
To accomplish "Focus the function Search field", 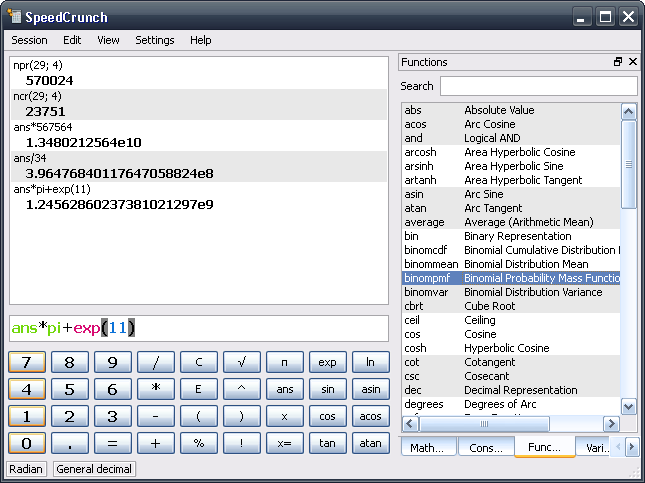I will click(x=538, y=86).
